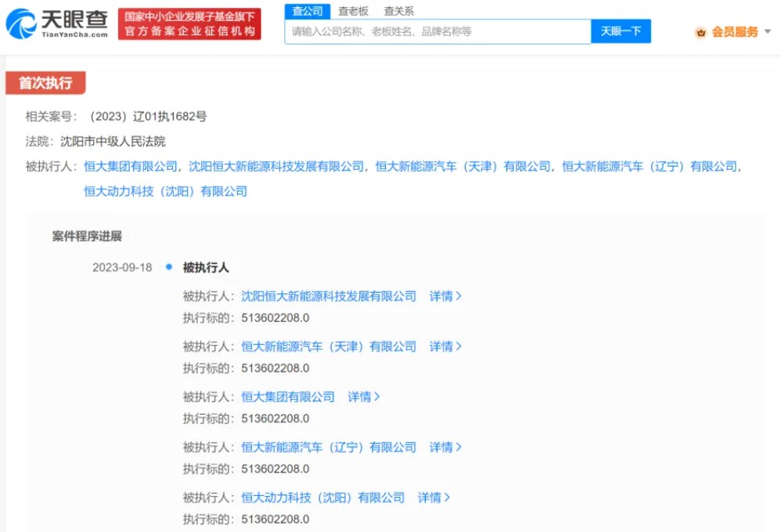The width and height of the screenshot is (781, 532).
Task: Open 恒大动力科技（沈阳）有限公司 in the top list
Action: point(165,191)
